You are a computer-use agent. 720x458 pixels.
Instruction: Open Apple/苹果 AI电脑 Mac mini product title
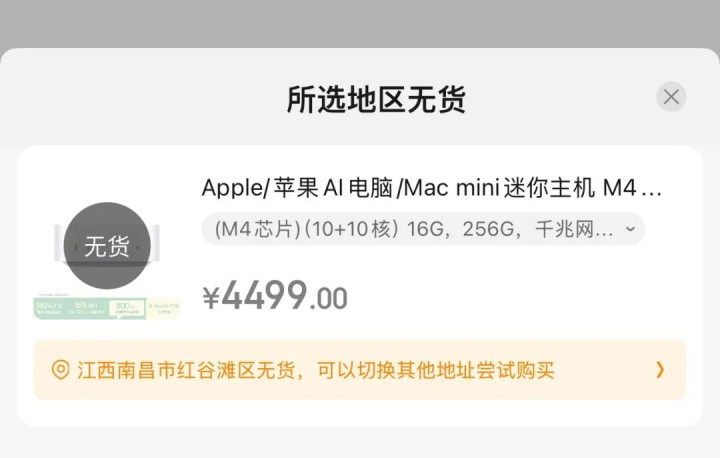tap(432, 188)
